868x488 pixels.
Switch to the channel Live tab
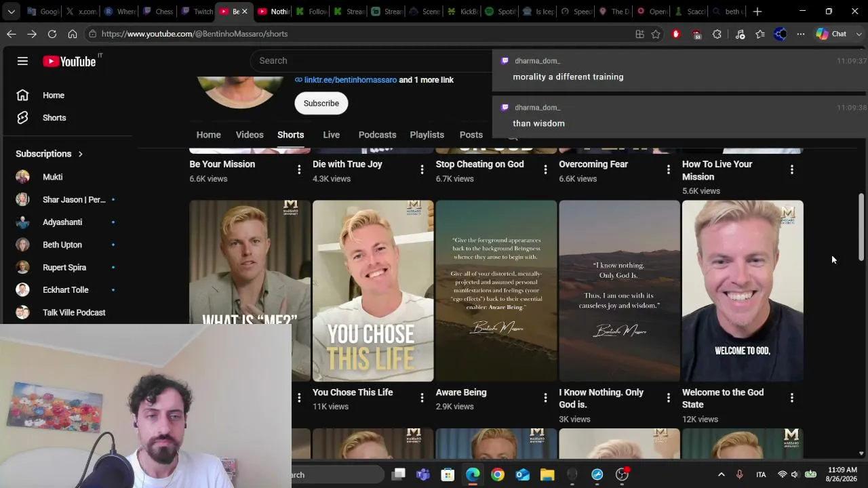coord(332,135)
